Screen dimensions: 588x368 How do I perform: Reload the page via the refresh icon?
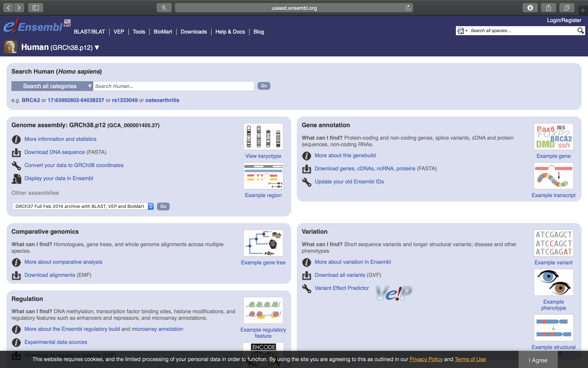408,8
